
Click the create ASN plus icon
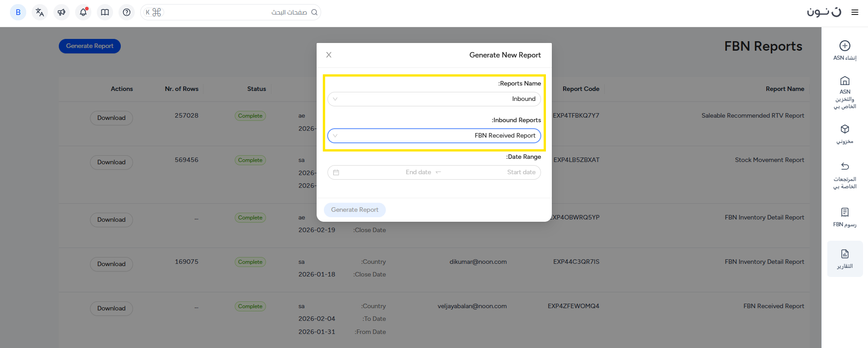(x=844, y=46)
